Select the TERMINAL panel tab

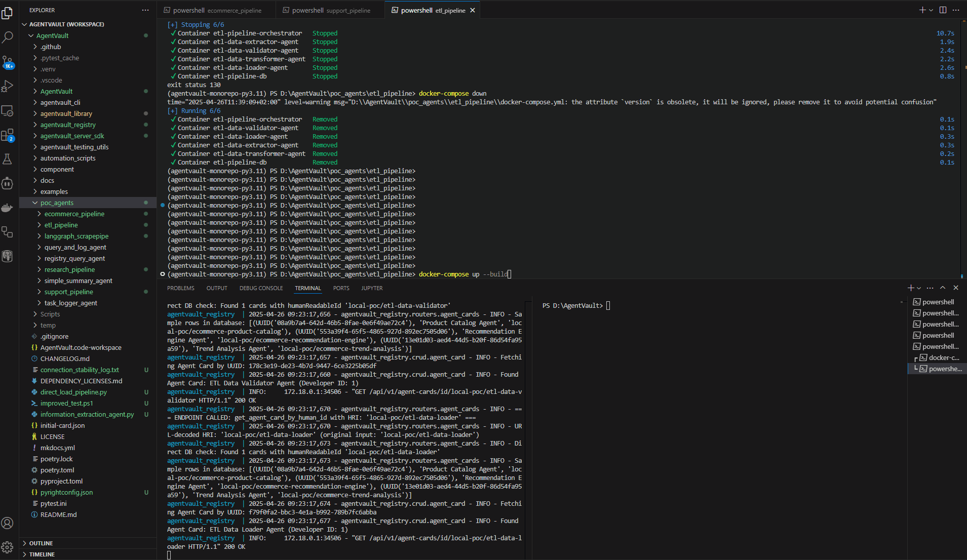pyautogui.click(x=308, y=288)
